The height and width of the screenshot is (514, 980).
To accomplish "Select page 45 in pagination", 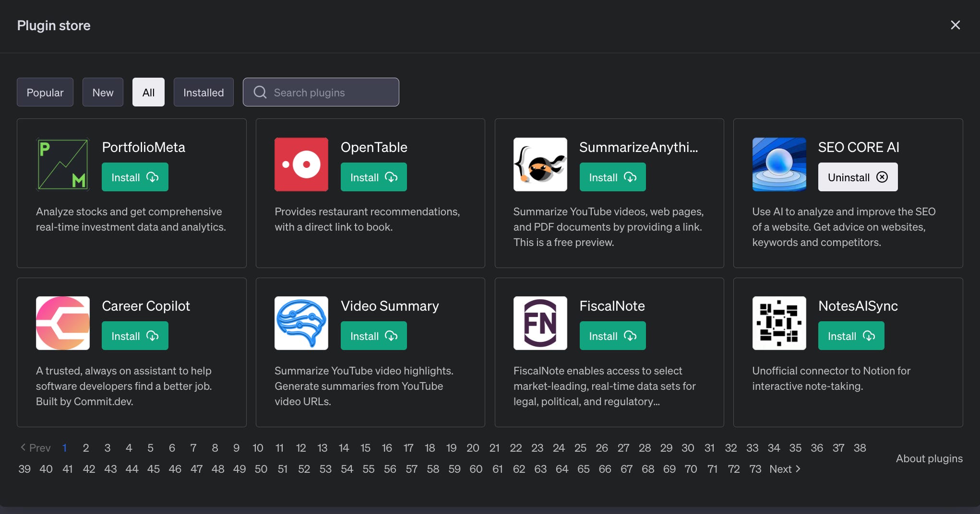I will coord(154,469).
